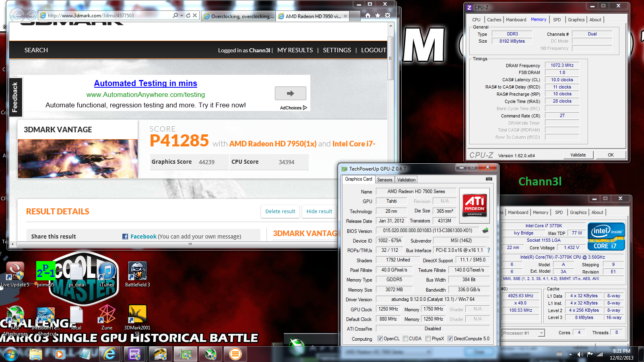Switch to the CPU tab in CPU-Z Memory window
This screenshot has width=644, height=362.
pos(476,20)
